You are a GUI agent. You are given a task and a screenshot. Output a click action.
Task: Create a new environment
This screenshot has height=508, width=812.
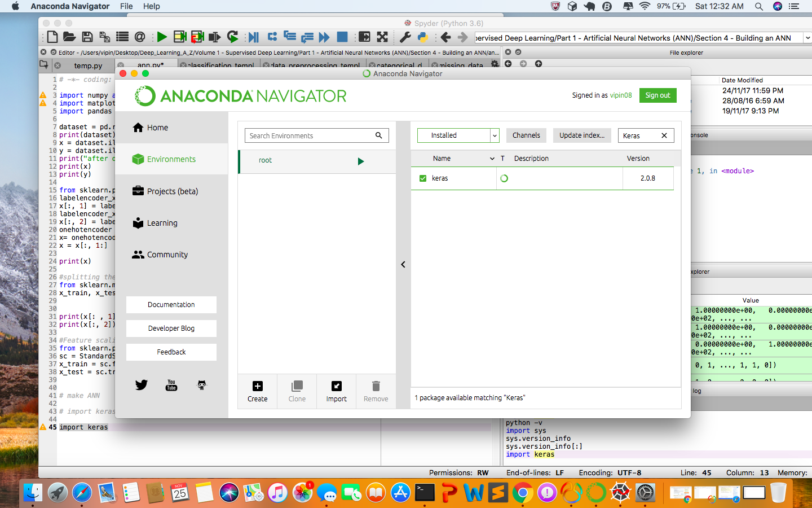click(258, 391)
